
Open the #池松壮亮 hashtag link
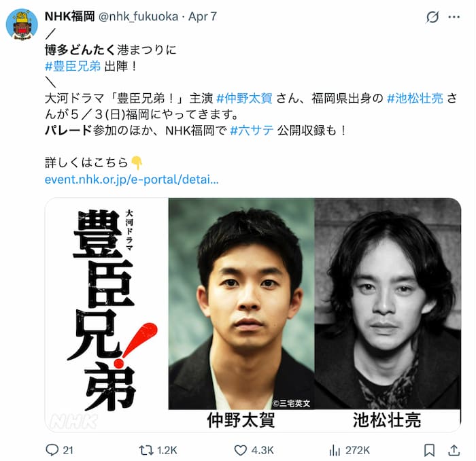[415, 98]
